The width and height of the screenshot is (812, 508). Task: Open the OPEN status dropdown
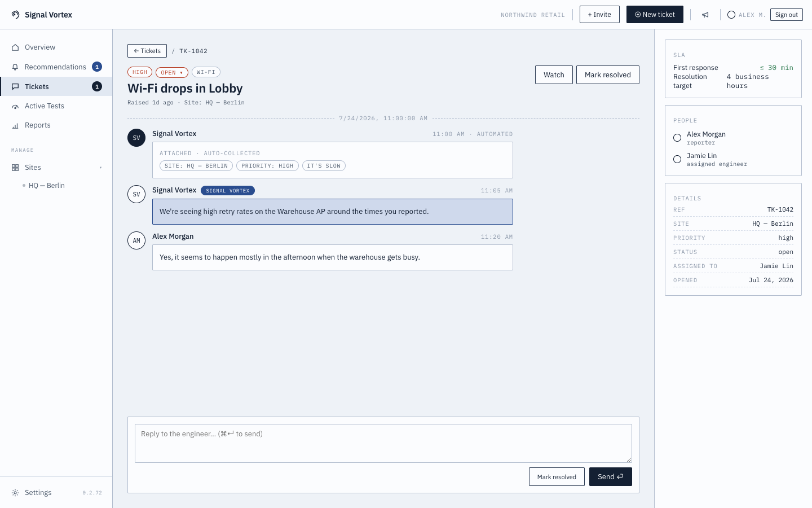(x=172, y=72)
